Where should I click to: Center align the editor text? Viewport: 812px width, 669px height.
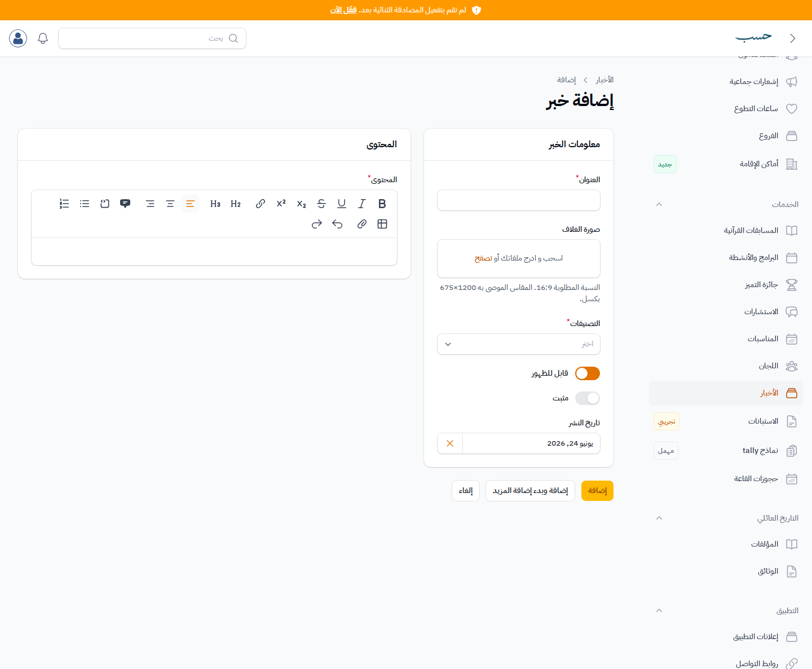point(170,204)
